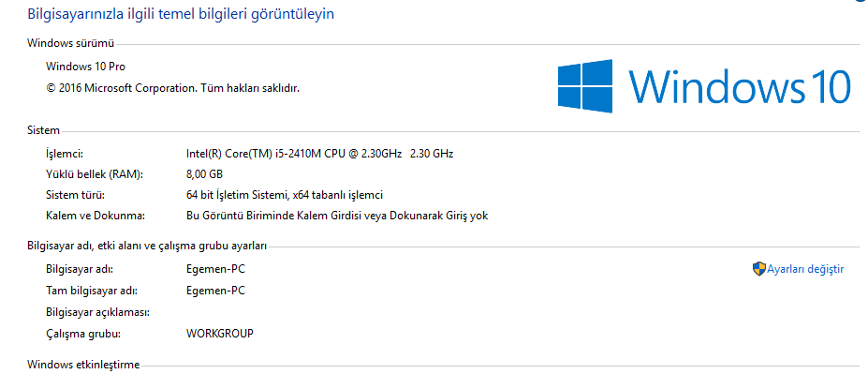Image resolution: width=868 pixels, height=374 pixels.
Task: Click the blue Windows logo emblem
Action: point(585,86)
